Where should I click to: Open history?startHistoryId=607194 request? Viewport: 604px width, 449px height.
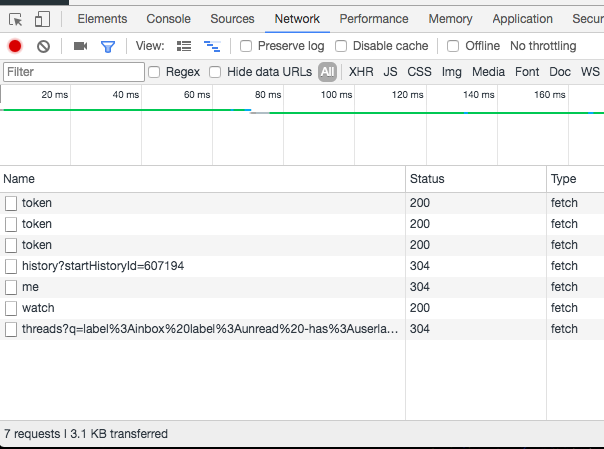103,266
